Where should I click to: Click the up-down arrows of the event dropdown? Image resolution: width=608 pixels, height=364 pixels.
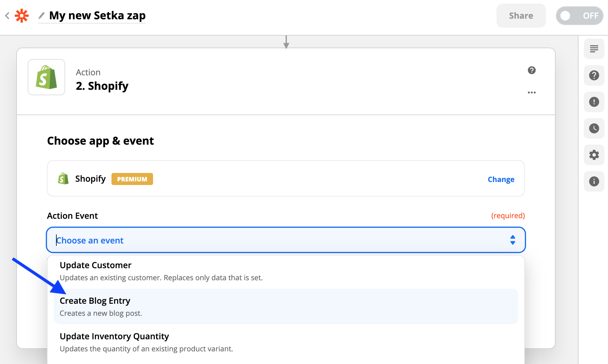512,240
